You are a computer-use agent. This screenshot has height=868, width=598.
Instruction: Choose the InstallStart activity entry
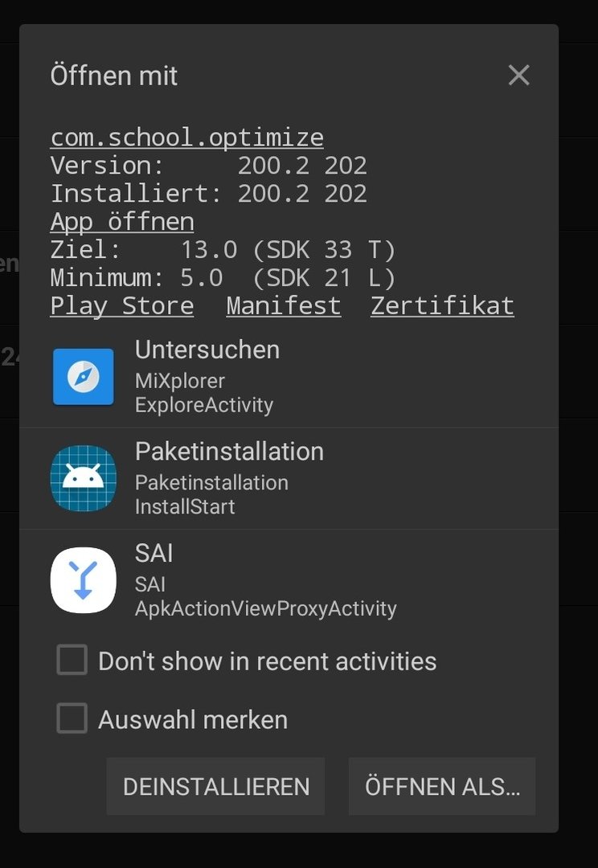tap(185, 506)
